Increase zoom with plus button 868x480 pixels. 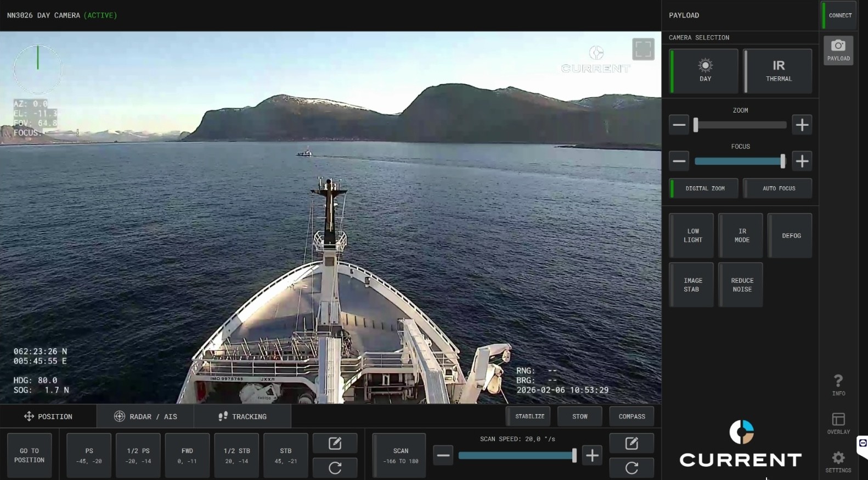click(802, 125)
